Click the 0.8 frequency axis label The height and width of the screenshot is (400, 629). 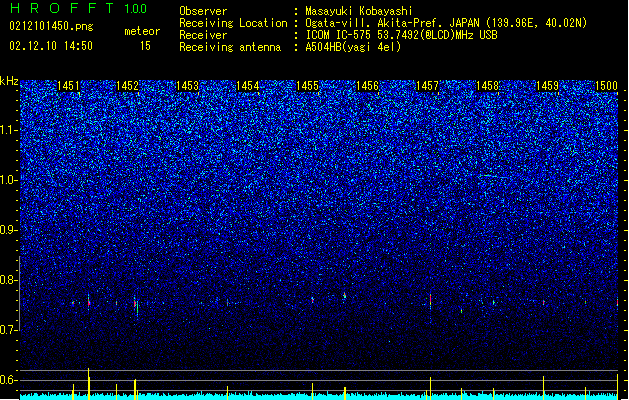point(9,280)
